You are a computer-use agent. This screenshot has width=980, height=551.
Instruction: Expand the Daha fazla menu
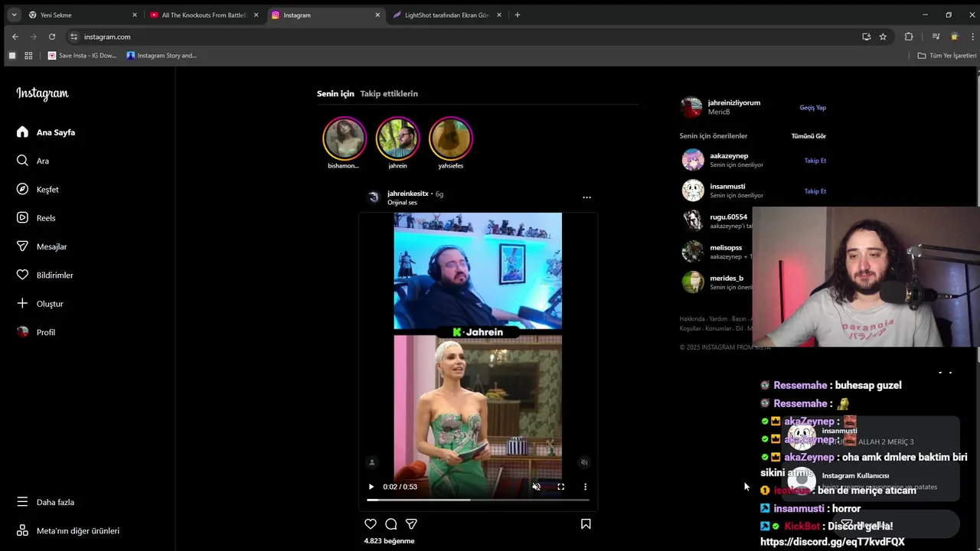click(45, 502)
